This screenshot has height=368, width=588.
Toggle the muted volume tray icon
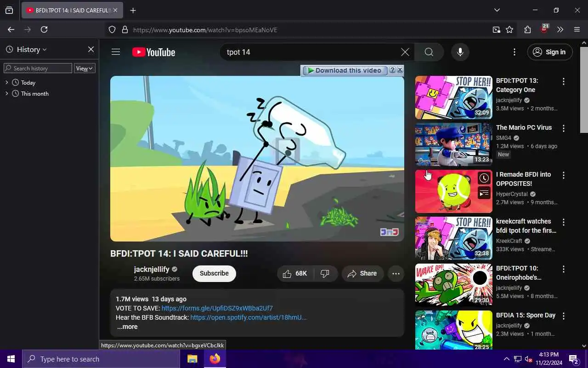pos(528,359)
